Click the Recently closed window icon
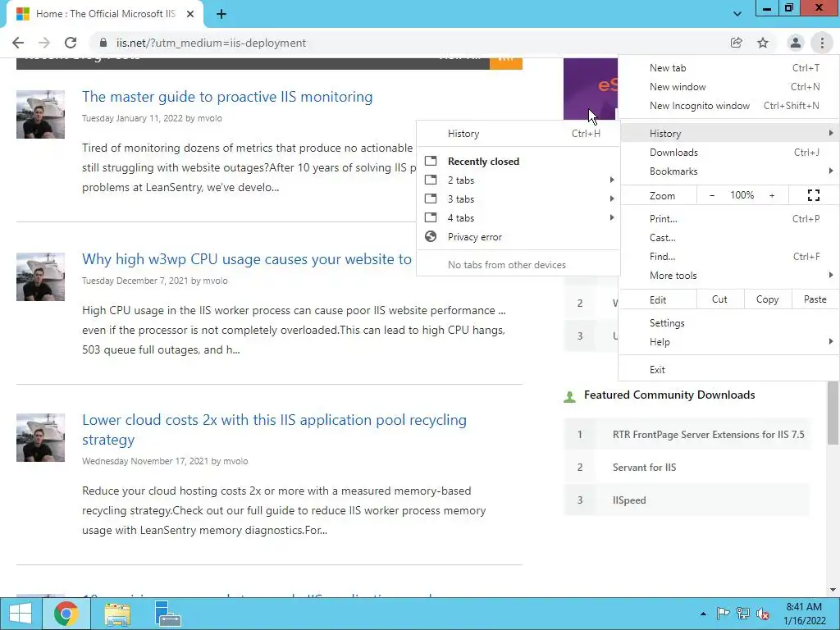The width and height of the screenshot is (840, 630). coord(431,161)
